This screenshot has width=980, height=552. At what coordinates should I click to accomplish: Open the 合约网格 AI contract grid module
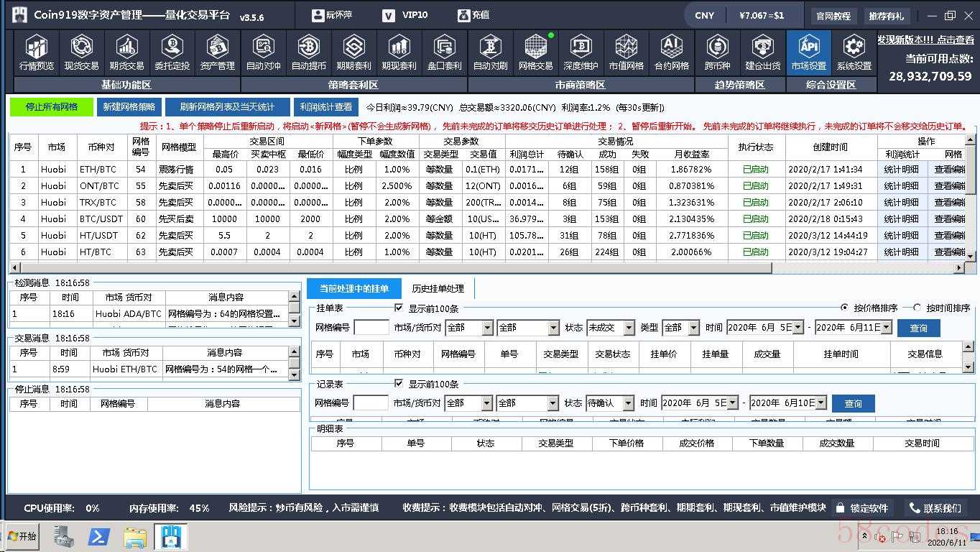[x=671, y=52]
